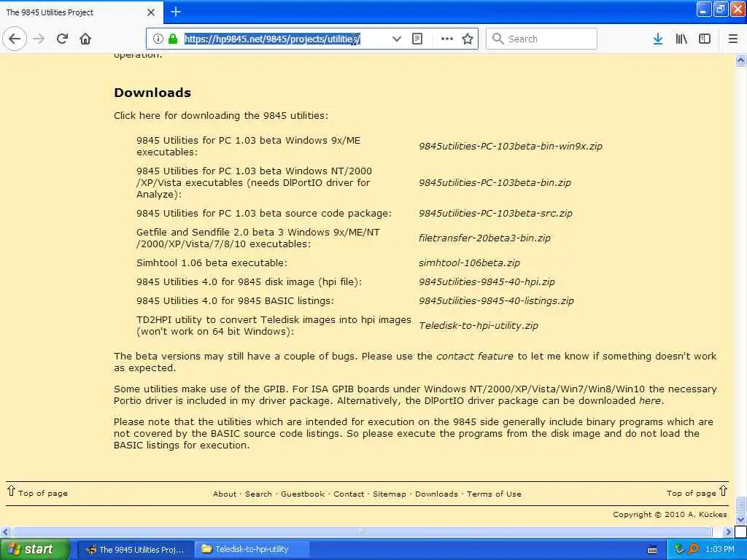Click "Simhtool 1.06 beta executable:" label
Screen dimensions: 747x560
pos(212,262)
